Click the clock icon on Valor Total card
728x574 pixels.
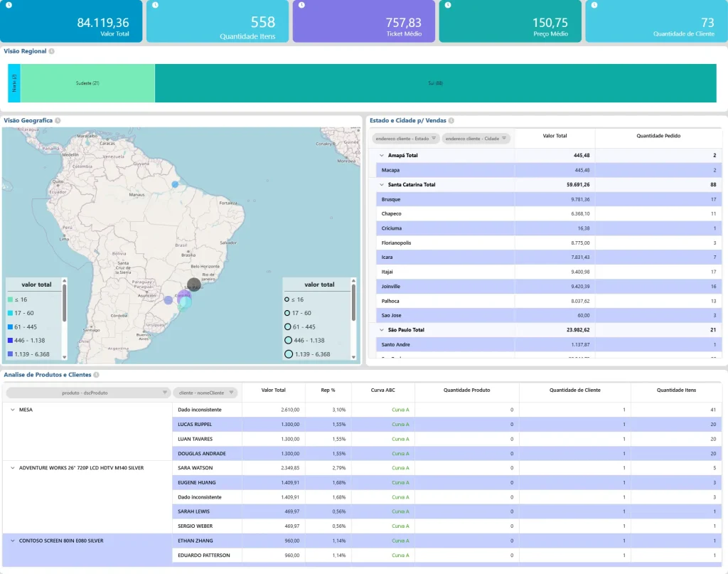(x=9, y=5)
